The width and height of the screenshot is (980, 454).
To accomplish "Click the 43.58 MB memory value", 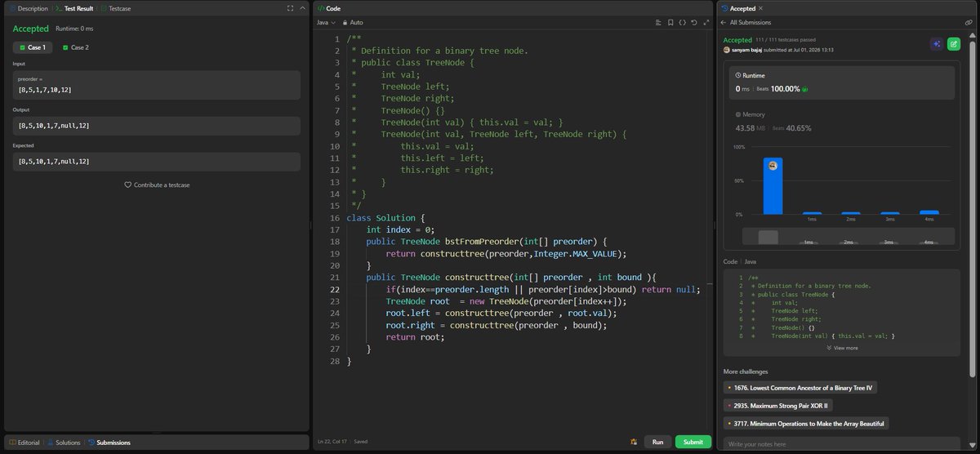I will [746, 127].
